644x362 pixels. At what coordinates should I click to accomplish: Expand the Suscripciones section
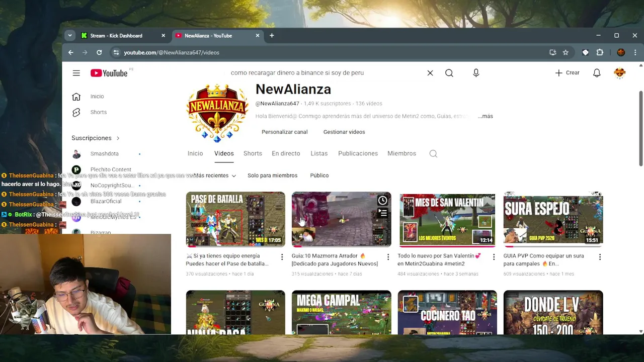pos(96,138)
